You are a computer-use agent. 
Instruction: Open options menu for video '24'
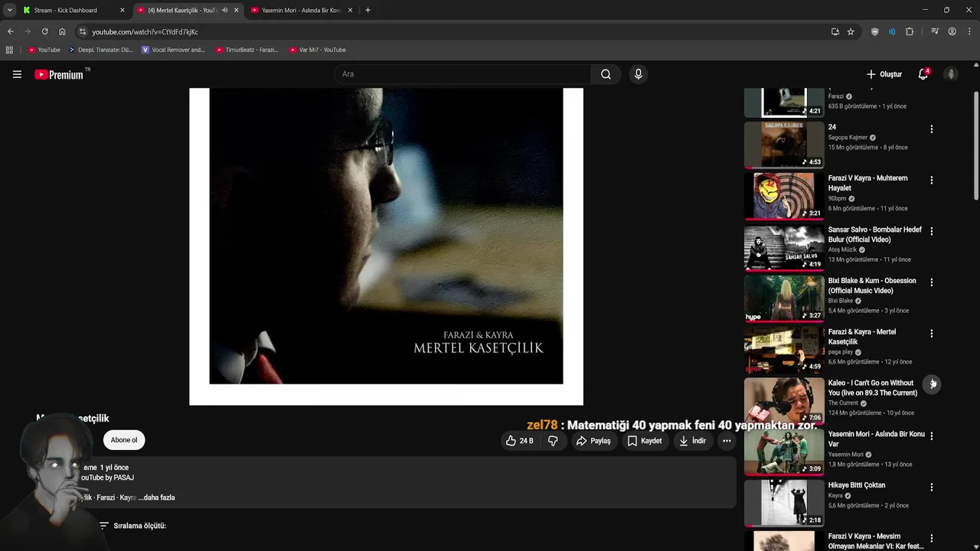[932, 129]
